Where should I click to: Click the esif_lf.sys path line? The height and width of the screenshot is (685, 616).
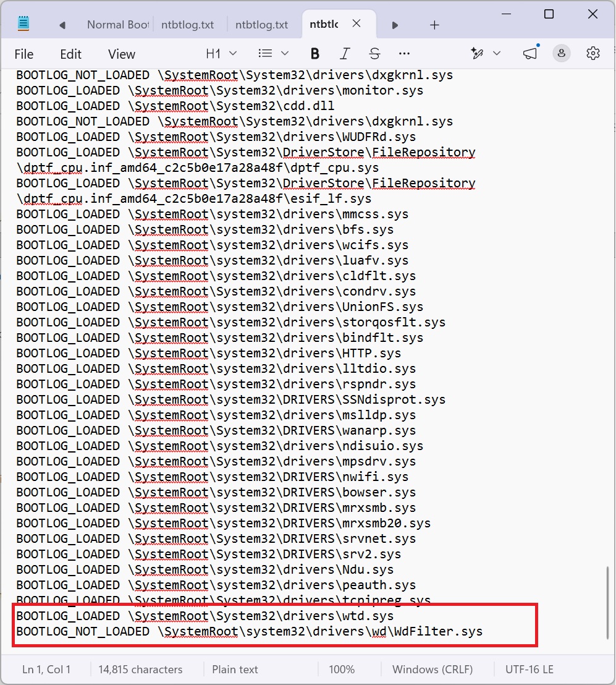point(194,199)
